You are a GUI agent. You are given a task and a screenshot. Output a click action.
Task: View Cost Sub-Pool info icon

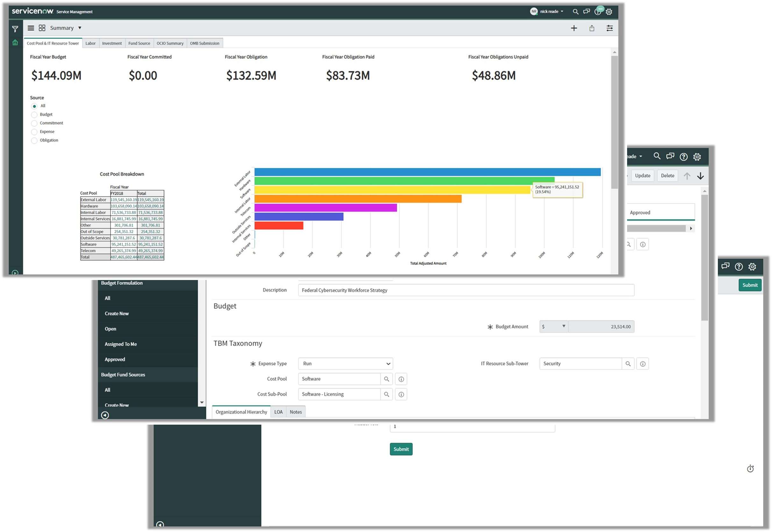coord(402,395)
